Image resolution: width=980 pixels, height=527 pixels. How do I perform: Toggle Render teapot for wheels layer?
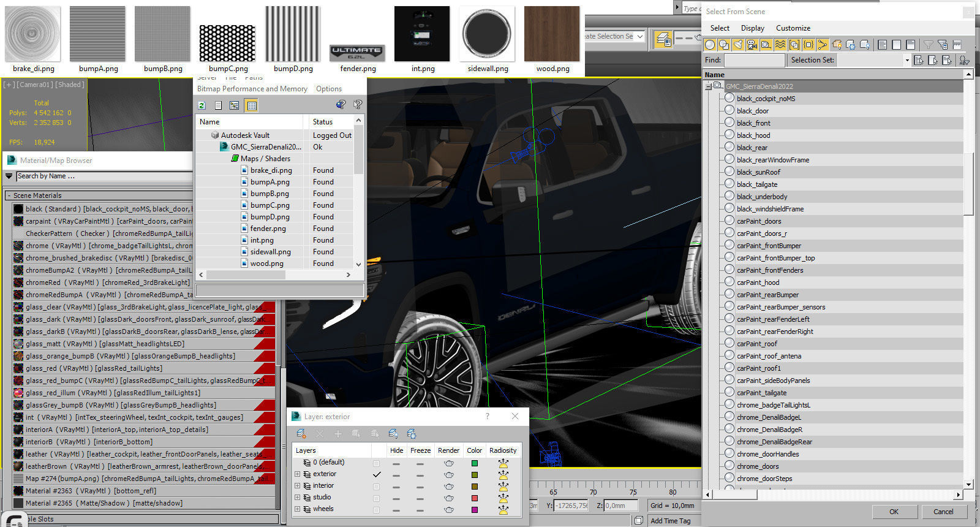[449, 509]
